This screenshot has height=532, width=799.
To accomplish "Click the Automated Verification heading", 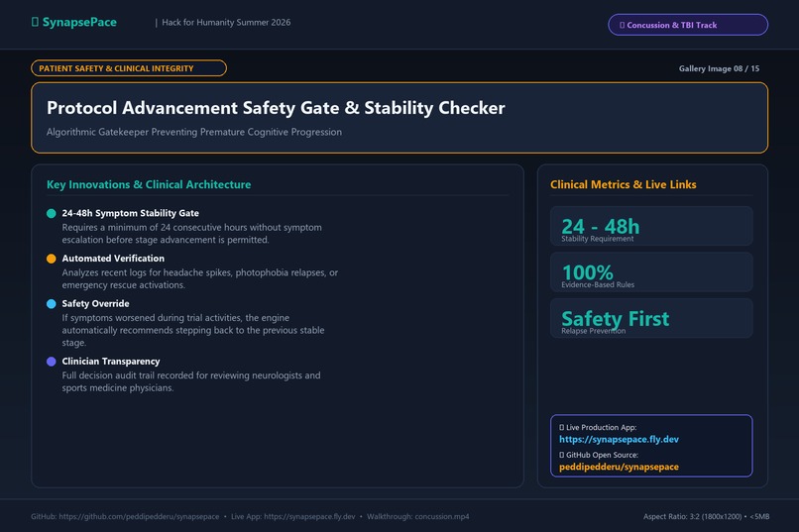I will tap(113, 259).
